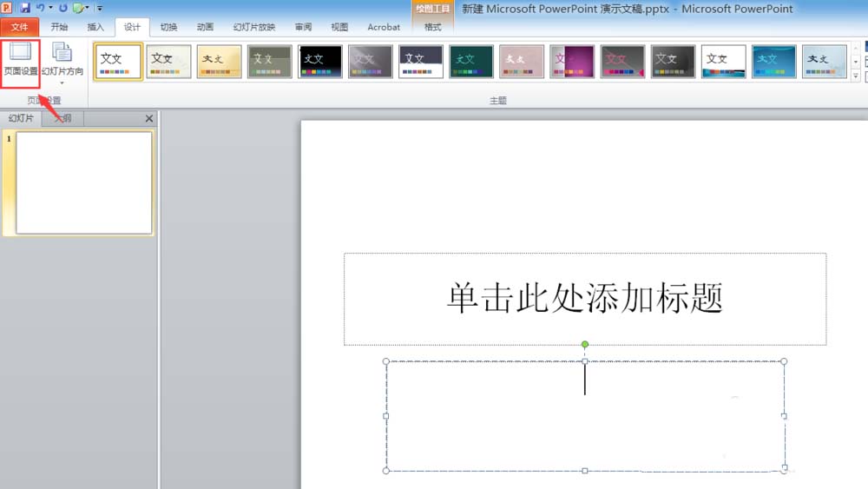
Task: Open the 审阅 (Review) ribbon tab
Action: (x=303, y=27)
